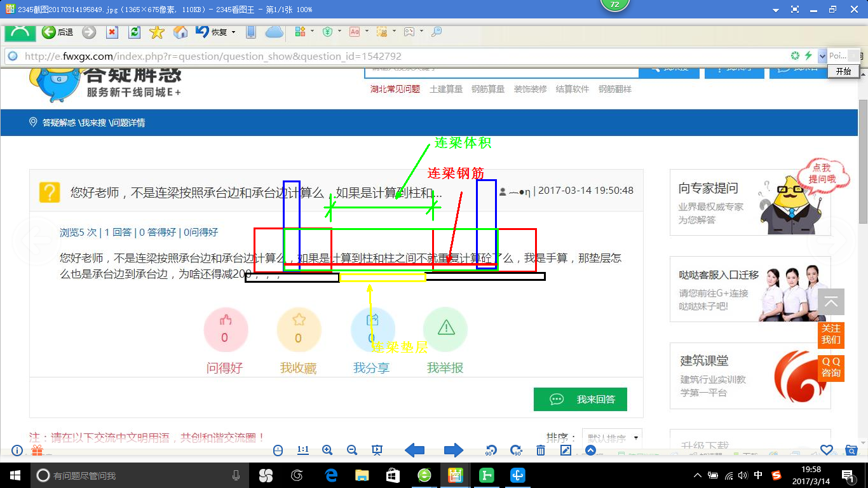Start slideshow from the viewer toolbar
Image resolution: width=868 pixels, height=488 pixels.
(x=377, y=450)
